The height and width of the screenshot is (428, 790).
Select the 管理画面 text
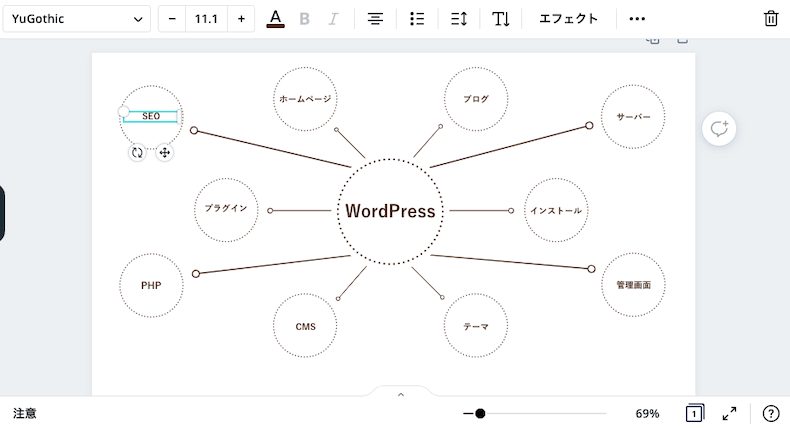[x=633, y=285]
